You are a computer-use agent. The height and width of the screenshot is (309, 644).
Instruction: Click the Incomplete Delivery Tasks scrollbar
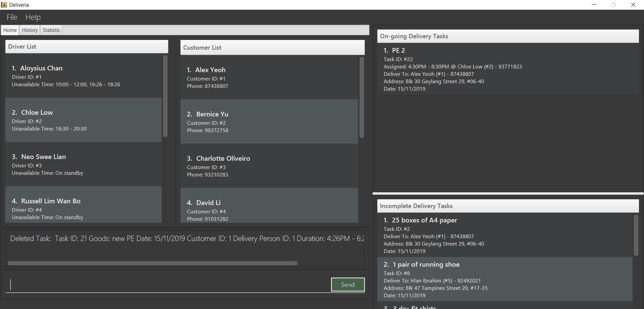point(636,235)
